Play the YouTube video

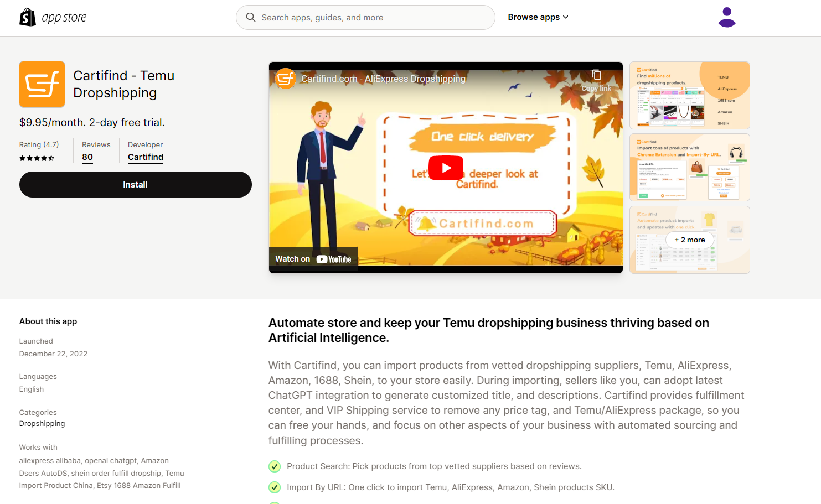tap(446, 168)
